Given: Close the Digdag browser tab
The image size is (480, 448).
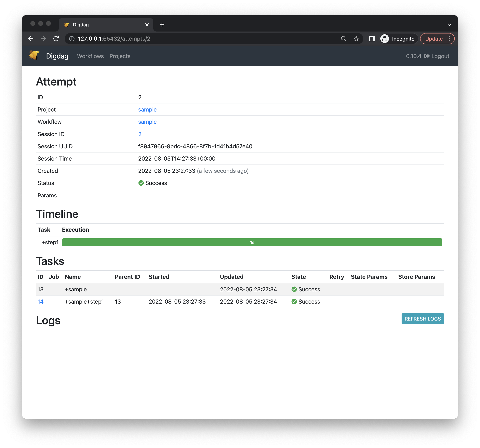Looking at the screenshot, I should 147,25.
